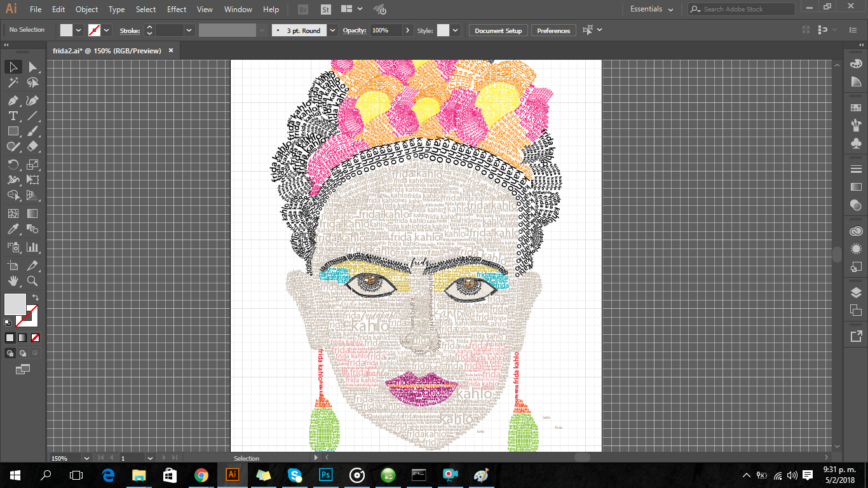This screenshot has width=868, height=488.
Task: Open the Style dropdown arrow
Action: click(x=455, y=30)
